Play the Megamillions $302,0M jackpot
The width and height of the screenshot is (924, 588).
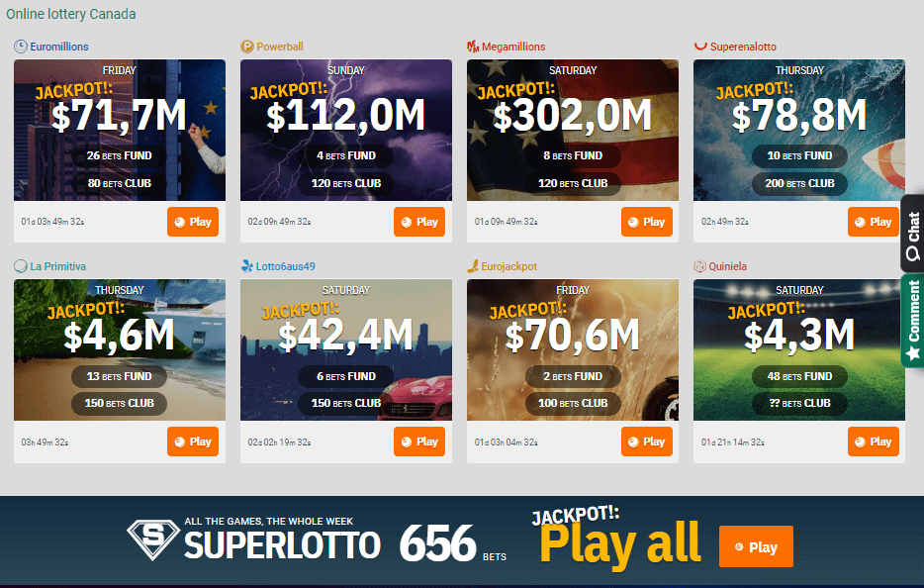(x=646, y=222)
